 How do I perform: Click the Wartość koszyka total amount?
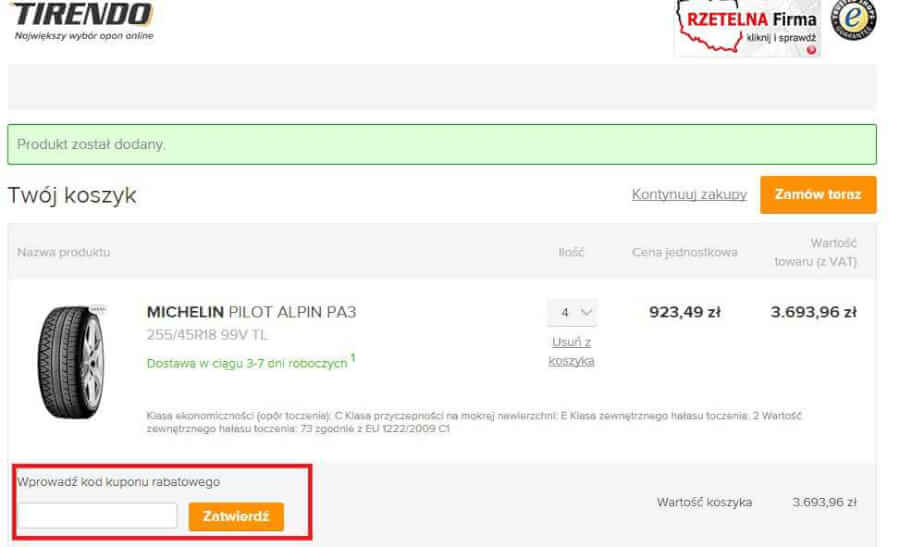[x=824, y=502]
